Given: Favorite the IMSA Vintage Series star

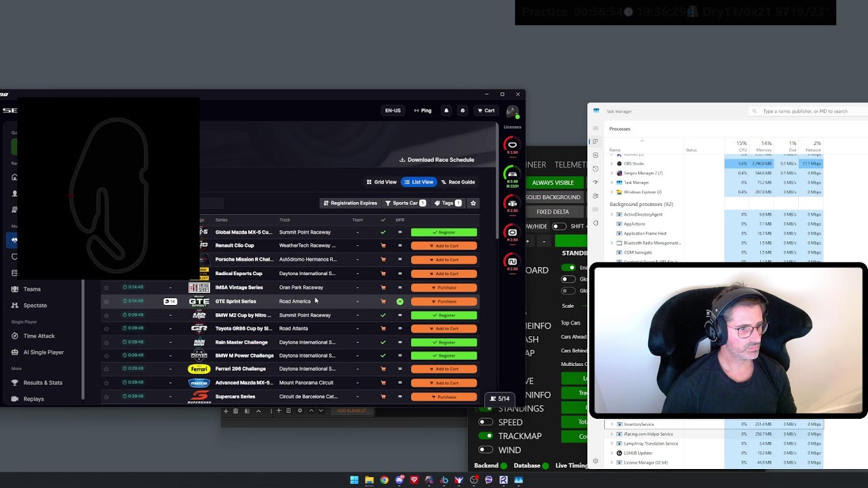Looking at the screenshot, I should coord(106,287).
